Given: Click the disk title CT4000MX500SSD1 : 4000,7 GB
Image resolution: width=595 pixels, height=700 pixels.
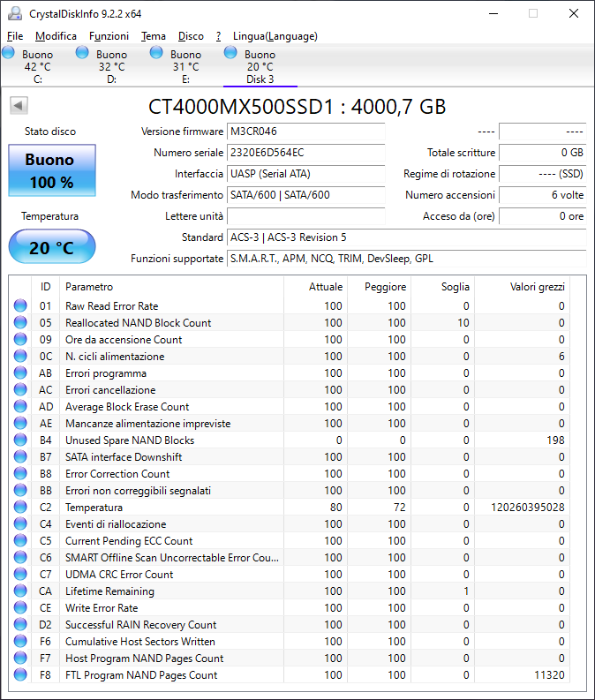Looking at the screenshot, I should [x=297, y=107].
